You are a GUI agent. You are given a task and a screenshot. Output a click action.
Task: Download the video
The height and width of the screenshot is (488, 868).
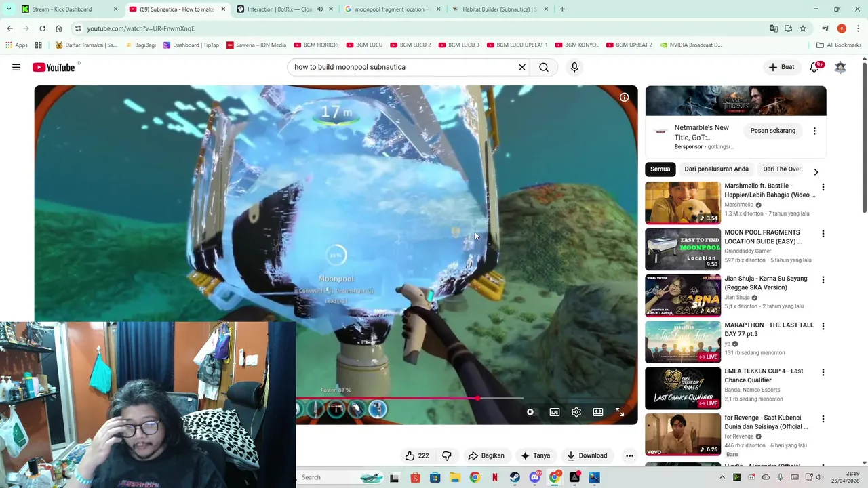587,455
